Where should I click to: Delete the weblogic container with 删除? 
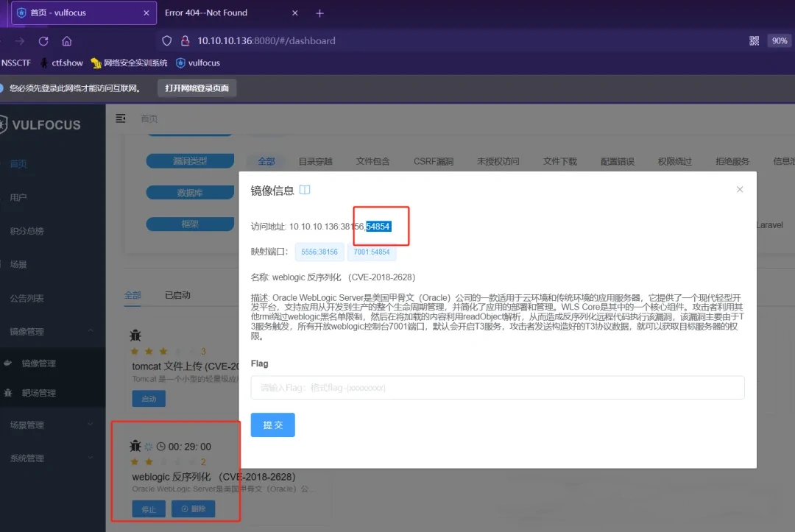click(x=193, y=509)
